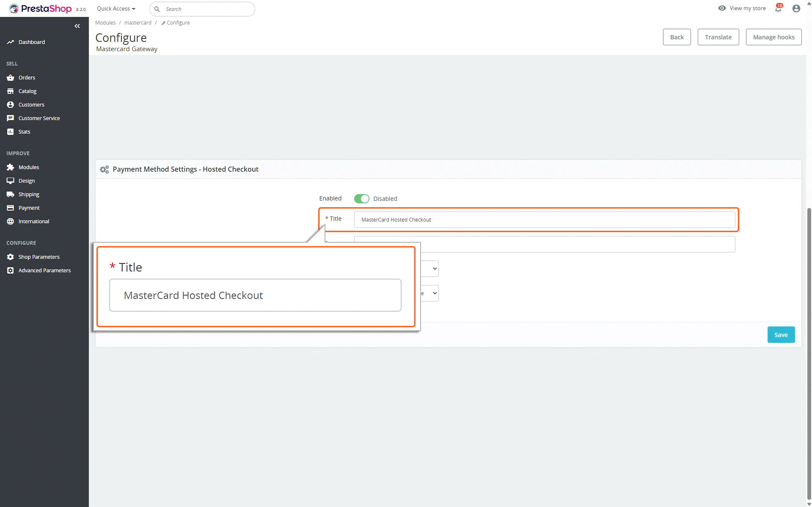Save the payment method settings
This screenshot has height=507, width=812.
pos(781,335)
